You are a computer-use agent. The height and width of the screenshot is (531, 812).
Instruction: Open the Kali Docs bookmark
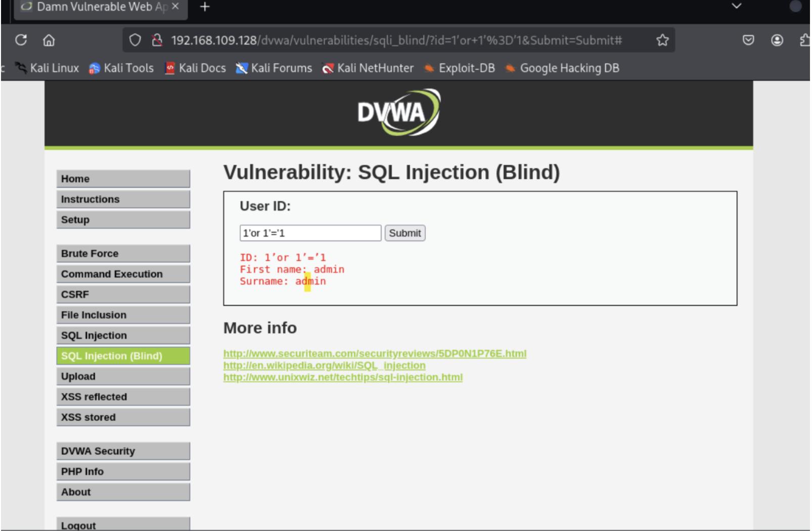pyautogui.click(x=196, y=68)
